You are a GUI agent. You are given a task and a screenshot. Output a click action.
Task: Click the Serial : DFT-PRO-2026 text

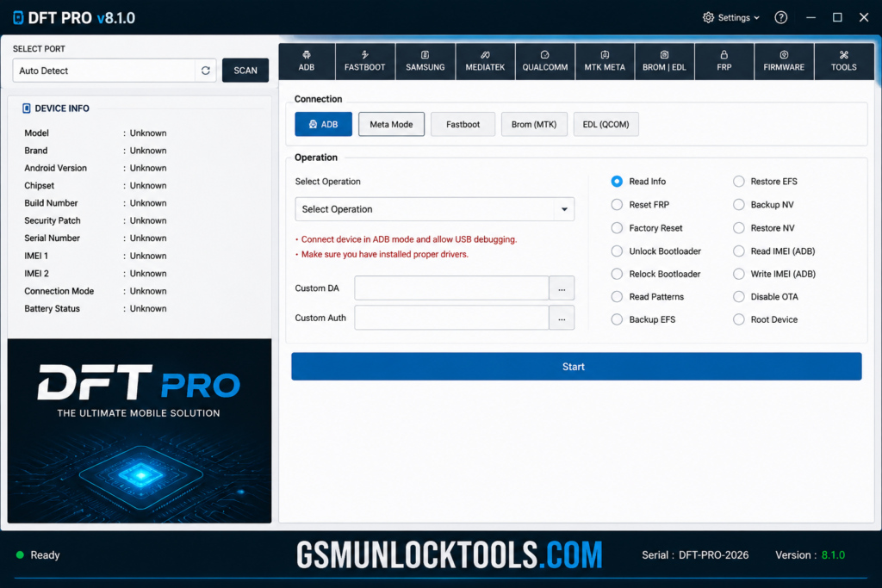coord(695,554)
